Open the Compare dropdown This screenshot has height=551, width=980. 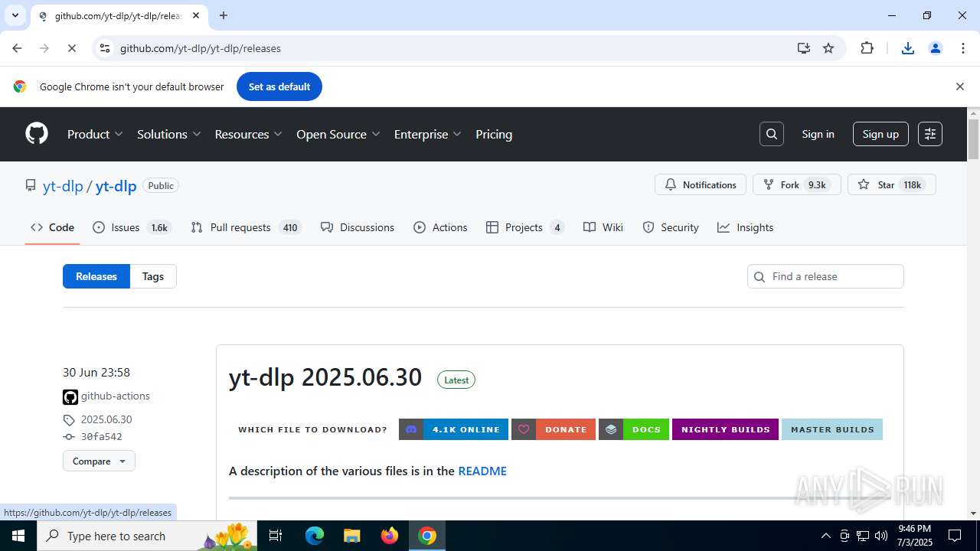(99, 461)
